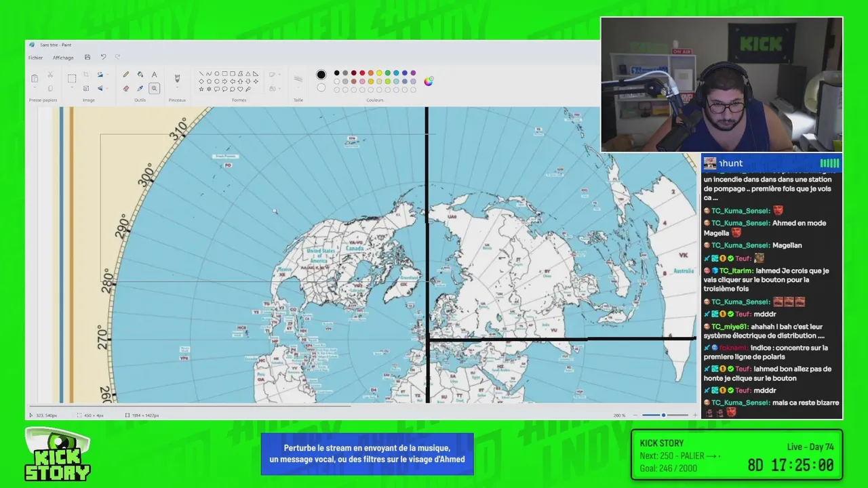Save the drawing with the save icon
The image size is (868, 488).
(87, 57)
